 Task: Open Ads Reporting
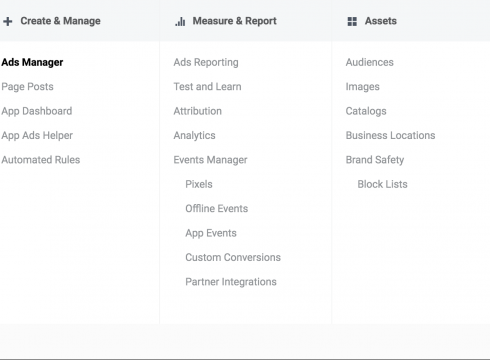[x=206, y=62]
